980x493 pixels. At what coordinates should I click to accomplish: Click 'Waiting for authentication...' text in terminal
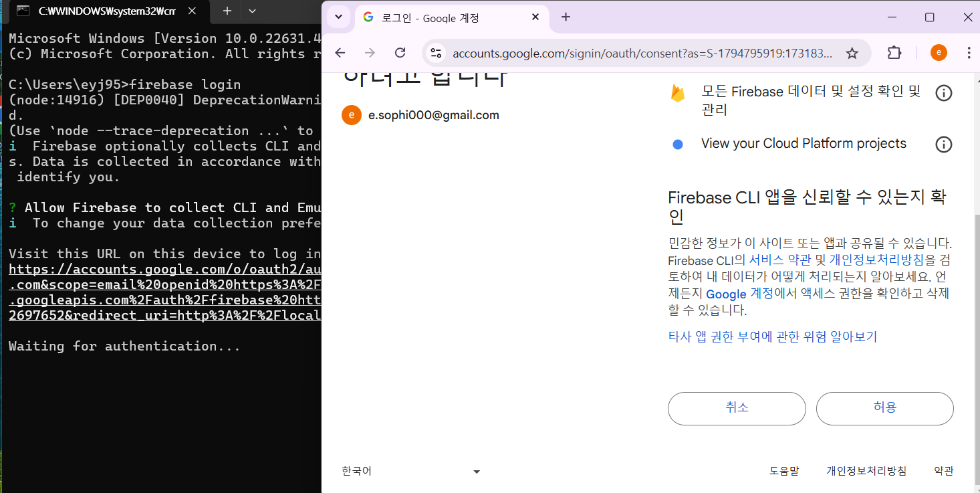tap(124, 347)
